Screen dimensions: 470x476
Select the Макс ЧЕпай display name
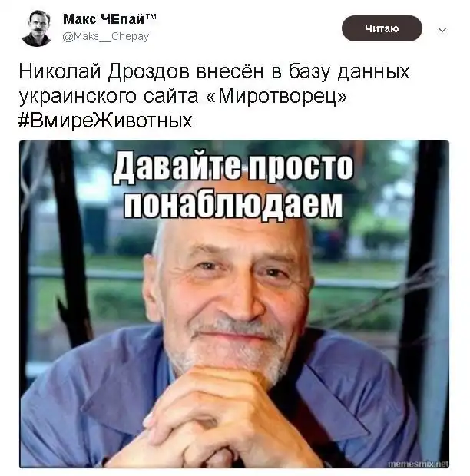(x=104, y=19)
